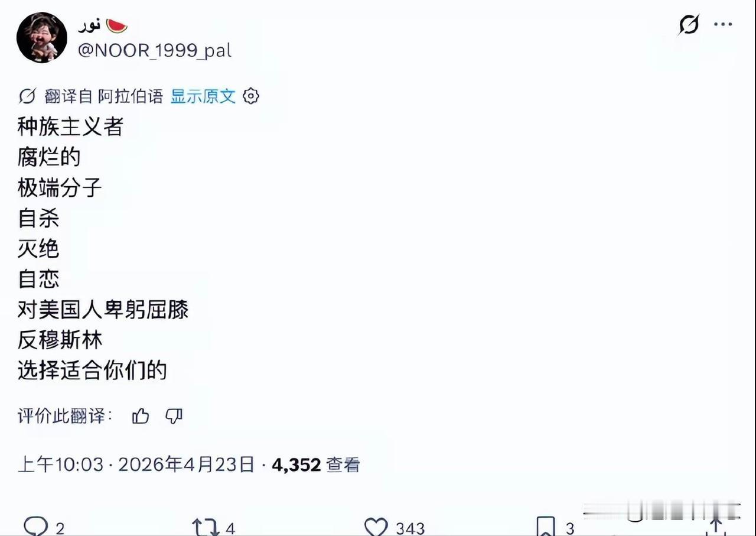Screen dimensions: 756x536
Task: Repost this tweet with the retweet icon
Action: pyautogui.click(x=206, y=527)
